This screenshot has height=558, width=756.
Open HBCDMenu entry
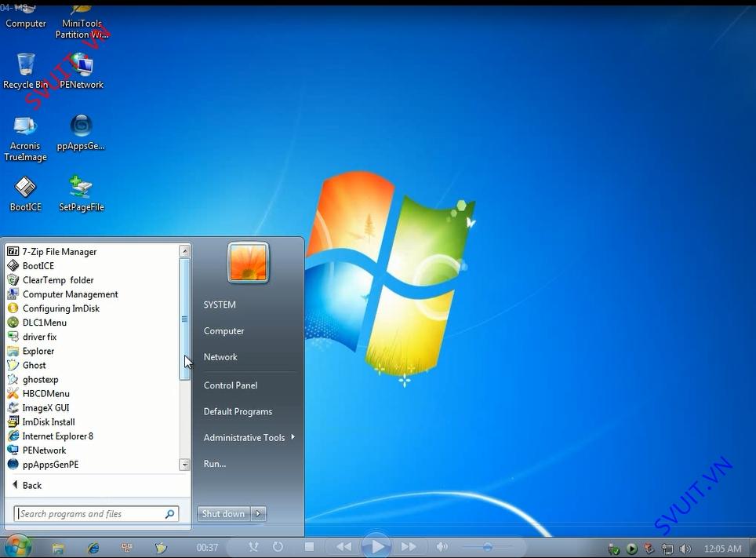(x=38, y=393)
